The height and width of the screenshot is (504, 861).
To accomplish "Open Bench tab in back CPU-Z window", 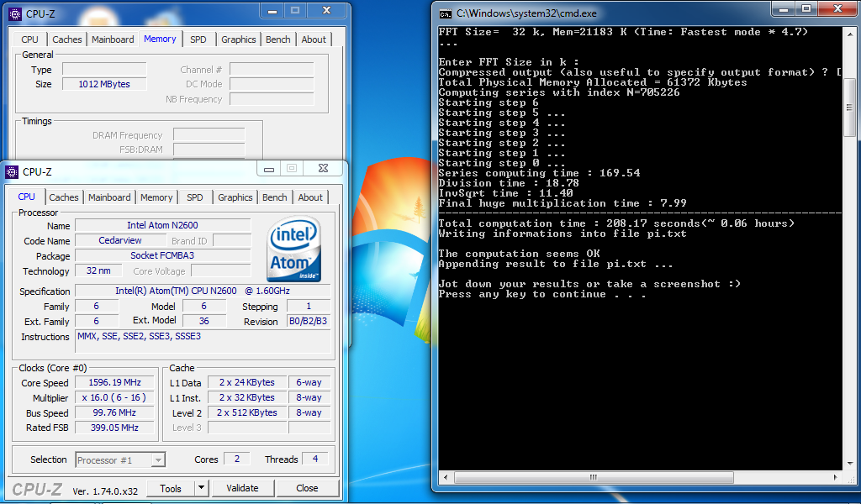I will [x=277, y=39].
